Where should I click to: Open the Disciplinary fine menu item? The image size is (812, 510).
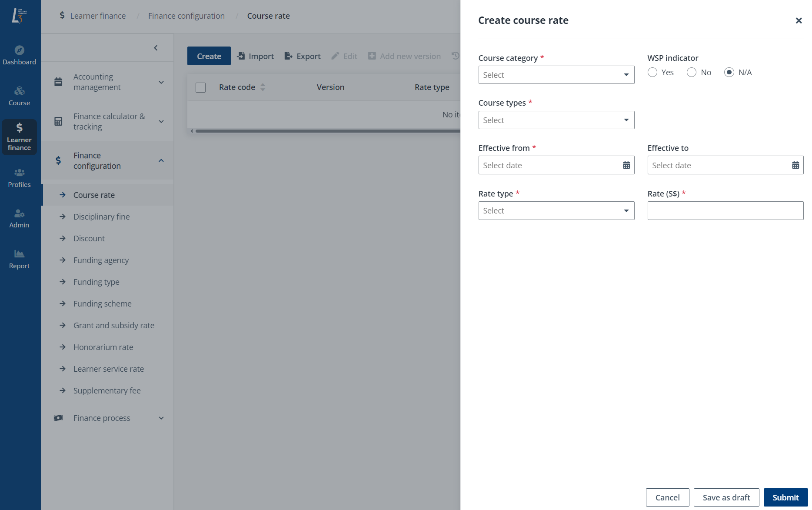(x=101, y=217)
